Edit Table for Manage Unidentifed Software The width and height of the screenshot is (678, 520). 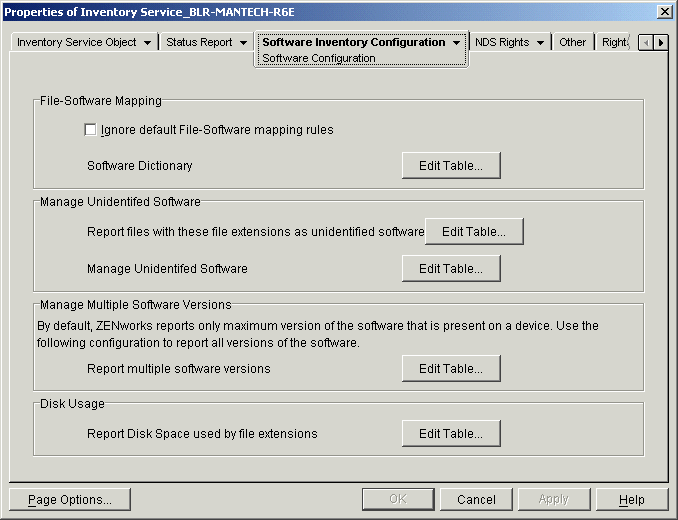pos(451,268)
